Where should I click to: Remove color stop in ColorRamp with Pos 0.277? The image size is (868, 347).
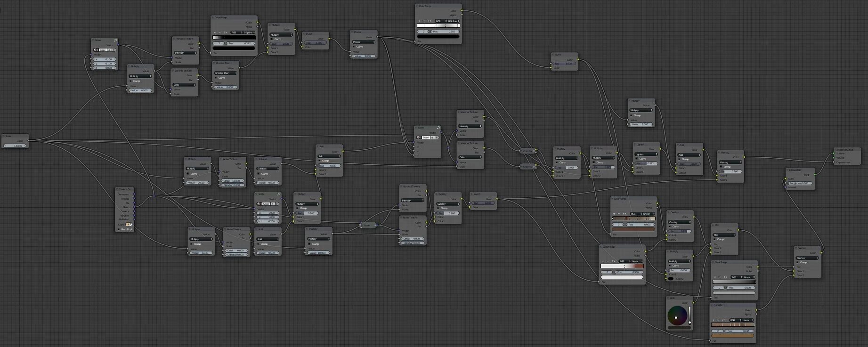coord(219,32)
